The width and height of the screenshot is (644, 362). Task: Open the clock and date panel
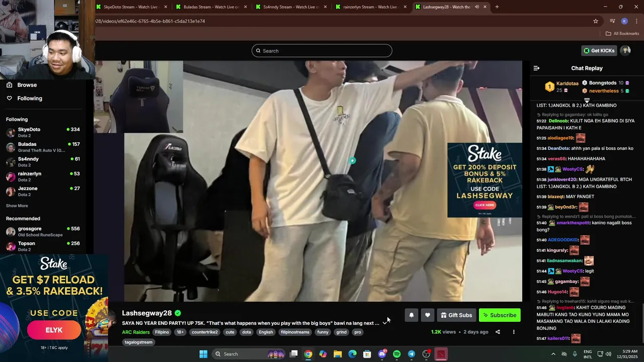click(x=625, y=354)
